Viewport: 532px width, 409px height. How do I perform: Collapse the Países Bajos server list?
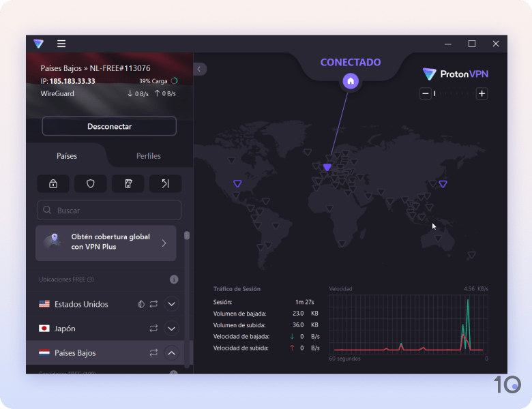[172, 353]
